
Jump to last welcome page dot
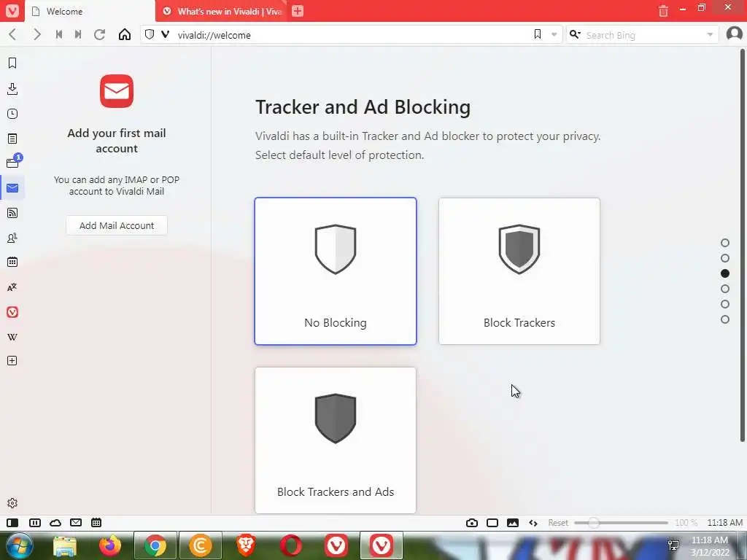tap(725, 319)
